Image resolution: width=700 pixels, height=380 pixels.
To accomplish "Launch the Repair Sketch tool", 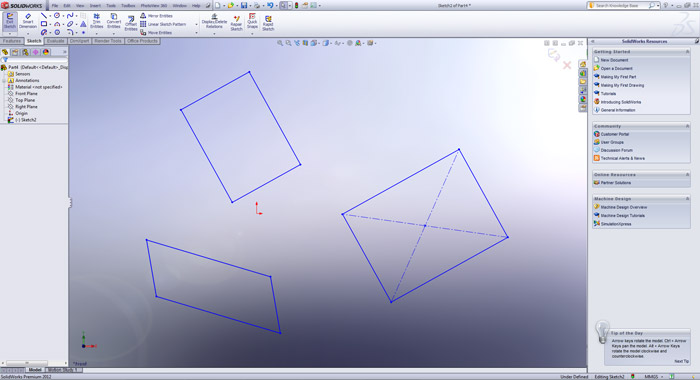I will [236, 23].
